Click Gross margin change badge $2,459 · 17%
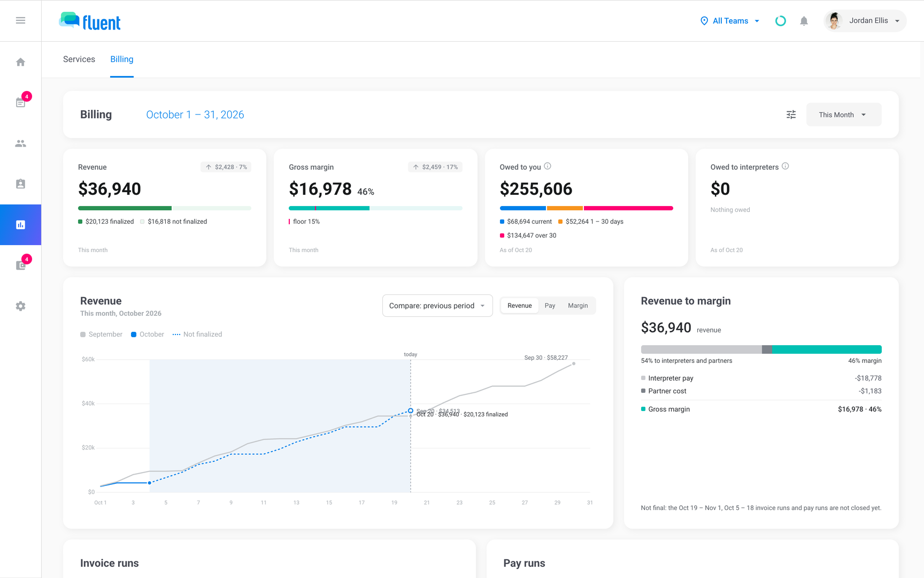The width and height of the screenshot is (924, 578). point(435,167)
